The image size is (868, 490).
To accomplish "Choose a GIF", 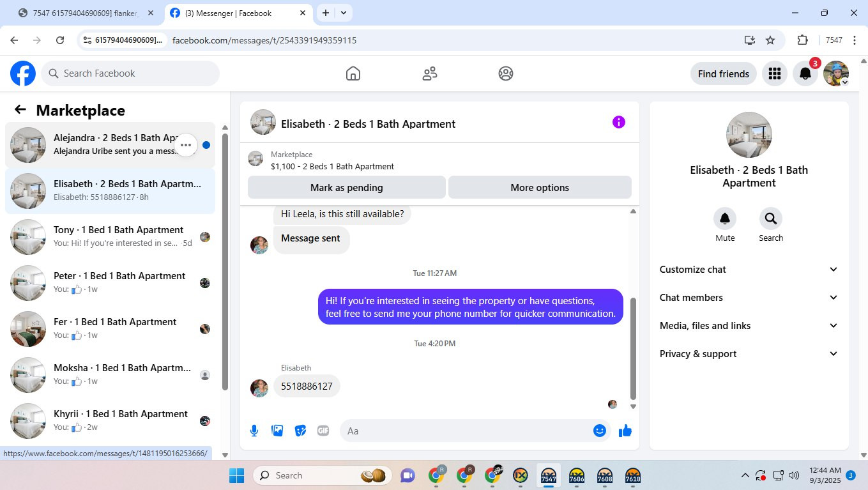I will click(323, 431).
